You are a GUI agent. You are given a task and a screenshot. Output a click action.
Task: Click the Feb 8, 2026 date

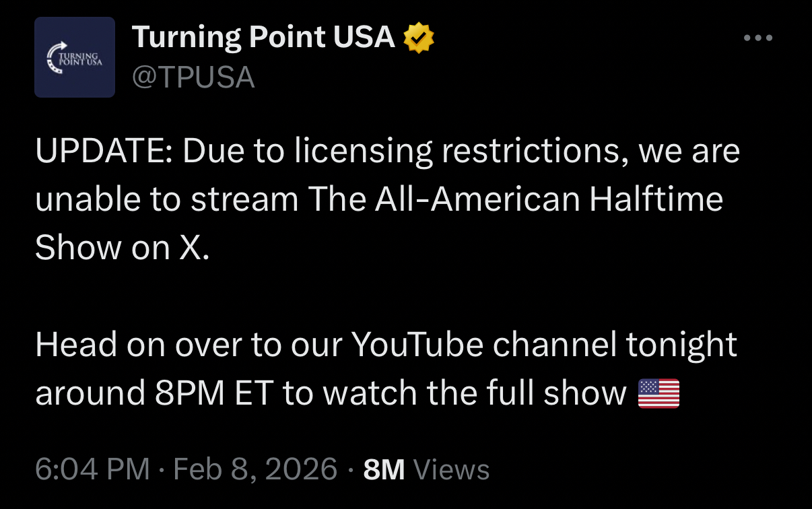(x=255, y=469)
